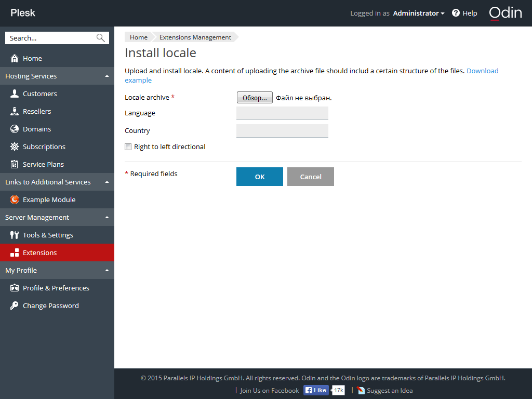Enable the Right to left directional checkbox
The image size is (532, 399).
(128, 147)
